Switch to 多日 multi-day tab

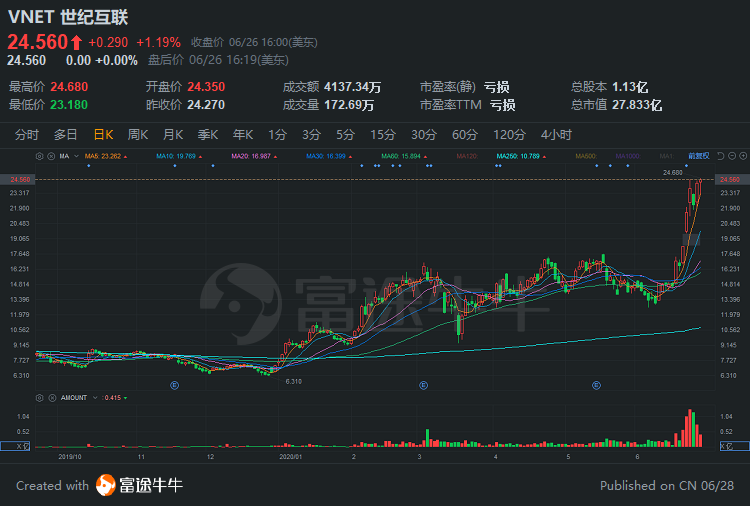pyautogui.click(x=65, y=135)
